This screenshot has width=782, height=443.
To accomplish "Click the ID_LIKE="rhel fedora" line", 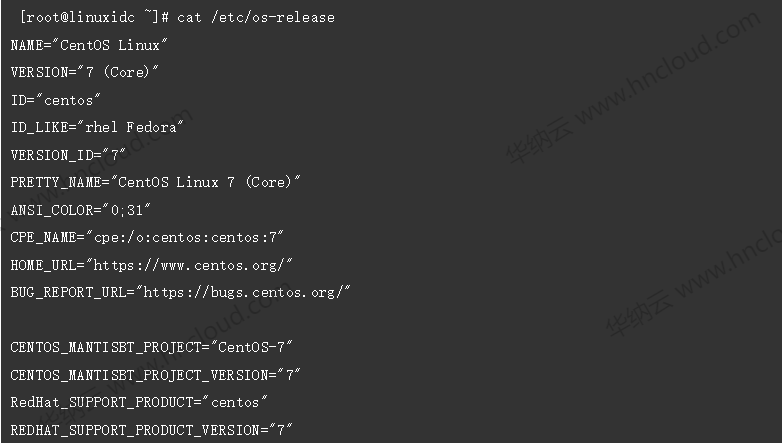I will (x=97, y=127).
